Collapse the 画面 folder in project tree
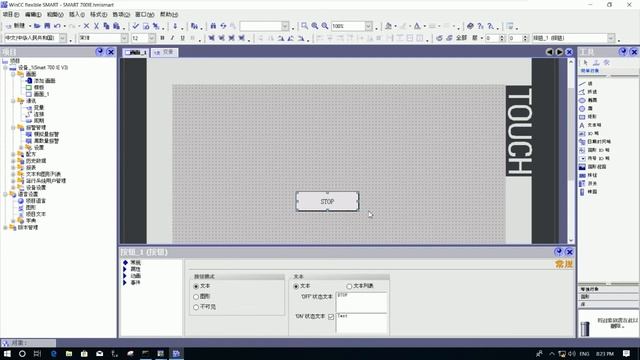640x360 pixels. coord(13,74)
